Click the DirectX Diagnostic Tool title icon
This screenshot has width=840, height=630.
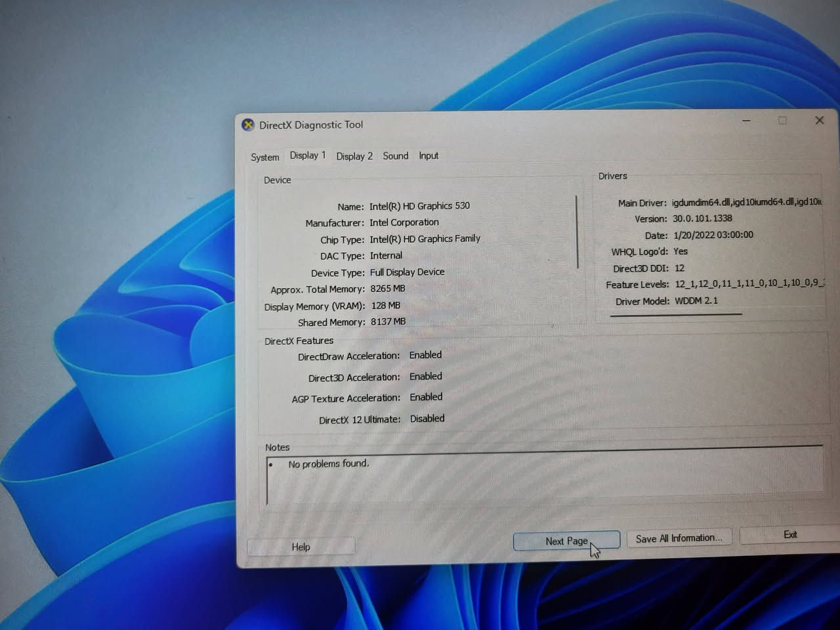[x=247, y=125]
